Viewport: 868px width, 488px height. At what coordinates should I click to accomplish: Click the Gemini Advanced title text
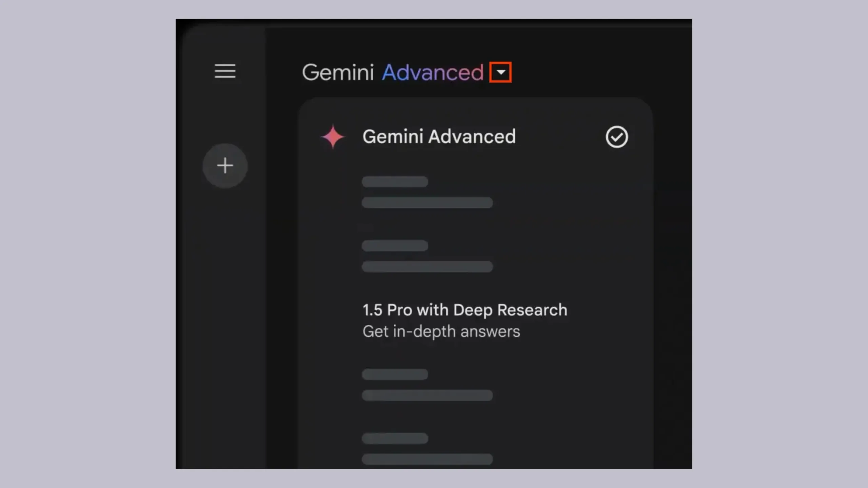[x=393, y=72]
